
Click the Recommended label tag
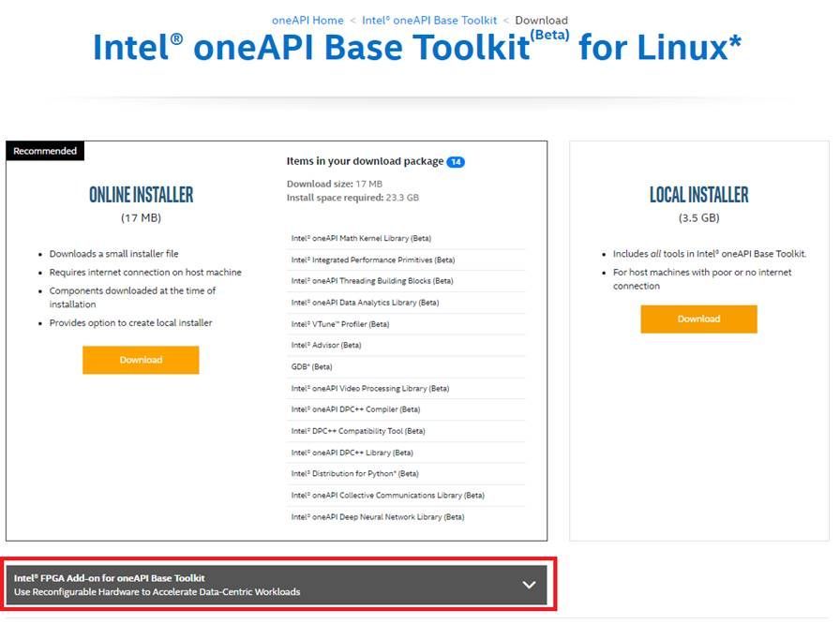tap(45, 151)
